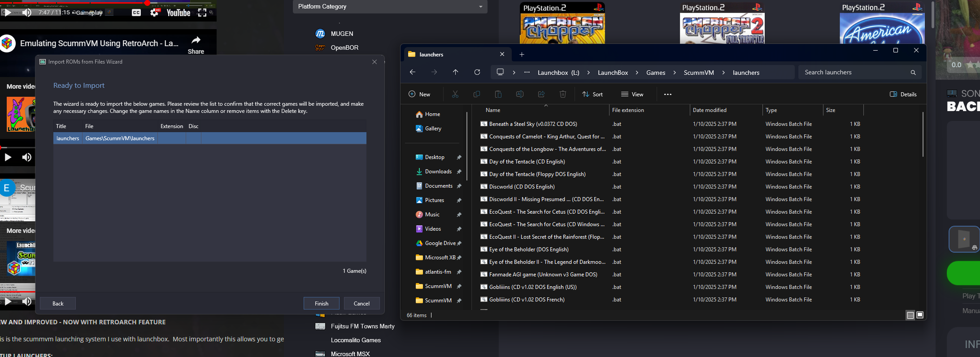Switch to details list view icon

pyautogui.click(x=910, y=315)
